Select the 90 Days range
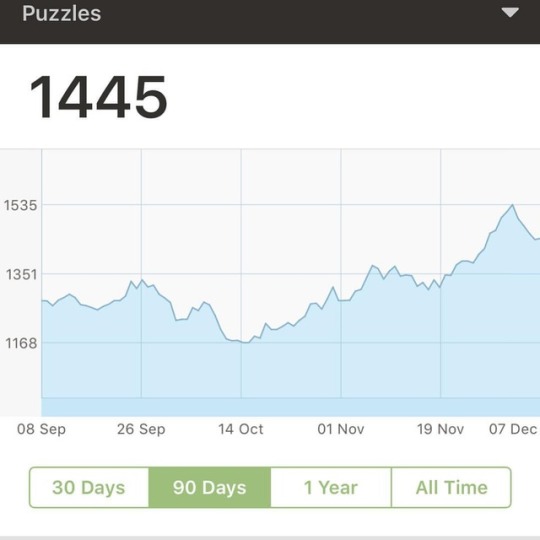The width and height of the screenshot is (540, 540). pyautogui.click(x=210, y=487)
